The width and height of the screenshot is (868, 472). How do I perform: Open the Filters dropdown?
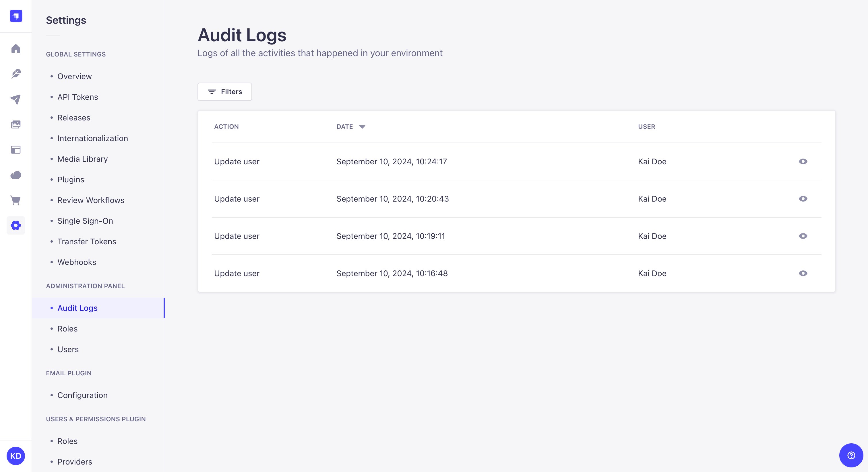pyautogui.click(x=224, y=91)
